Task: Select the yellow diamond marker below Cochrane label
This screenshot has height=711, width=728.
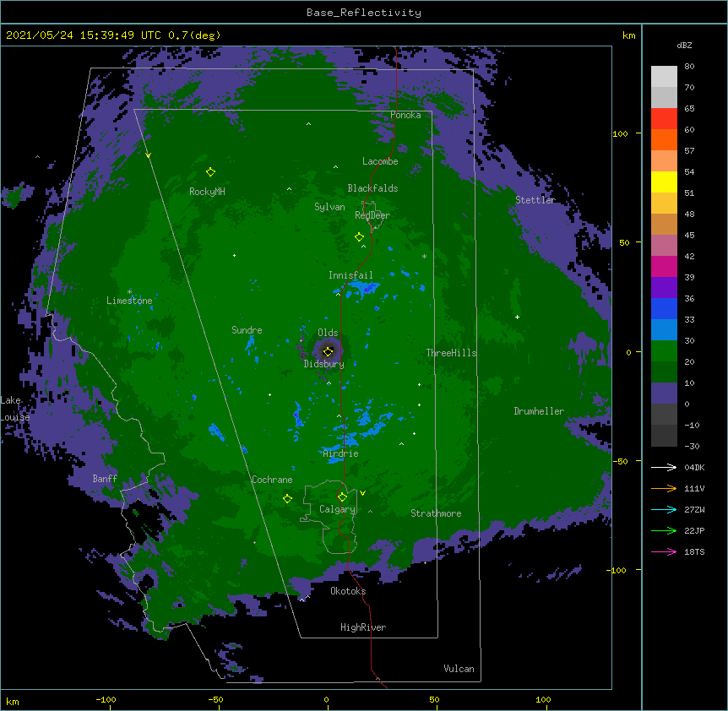Action: 287,499
